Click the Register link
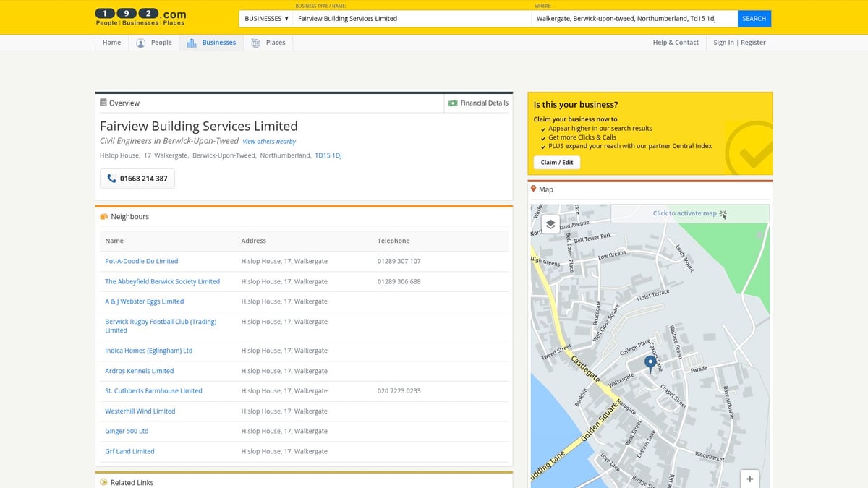 [753, 43]
